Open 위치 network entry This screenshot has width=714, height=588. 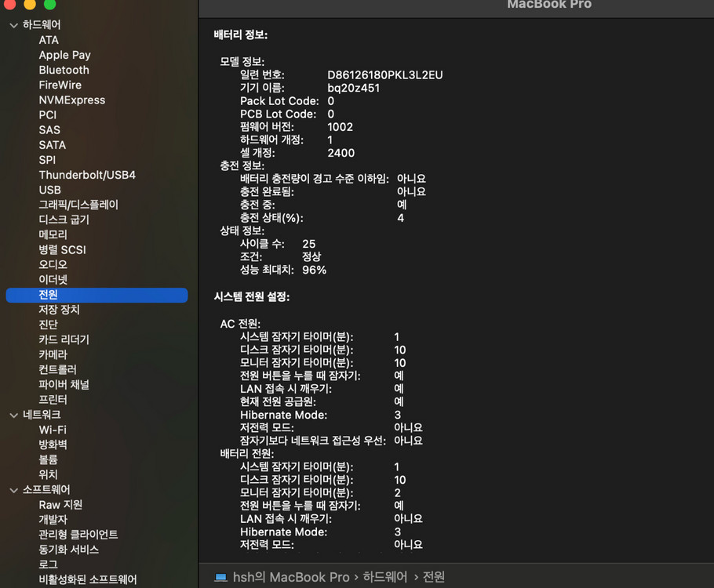pos(49,474)
